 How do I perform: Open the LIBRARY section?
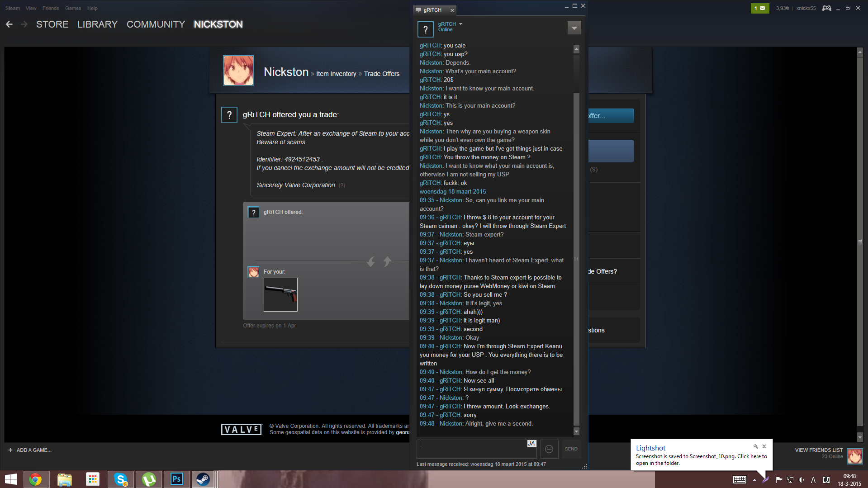(97, 24)
